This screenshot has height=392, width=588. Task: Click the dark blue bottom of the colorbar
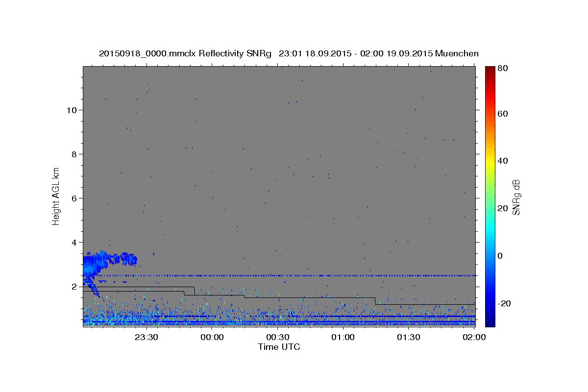pyautogui.click(x=490, y=321)
